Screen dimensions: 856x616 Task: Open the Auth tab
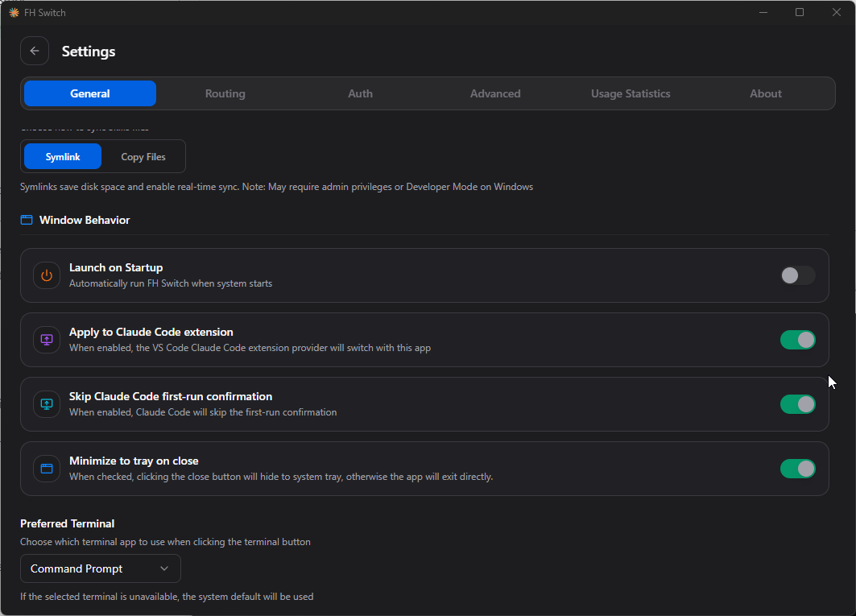[x=360, y=93]
